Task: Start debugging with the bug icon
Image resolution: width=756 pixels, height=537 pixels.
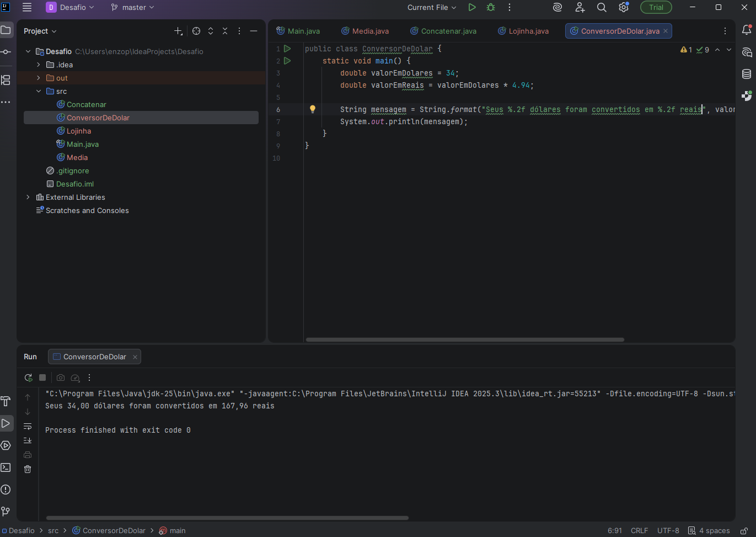Action: coord(491,7)
